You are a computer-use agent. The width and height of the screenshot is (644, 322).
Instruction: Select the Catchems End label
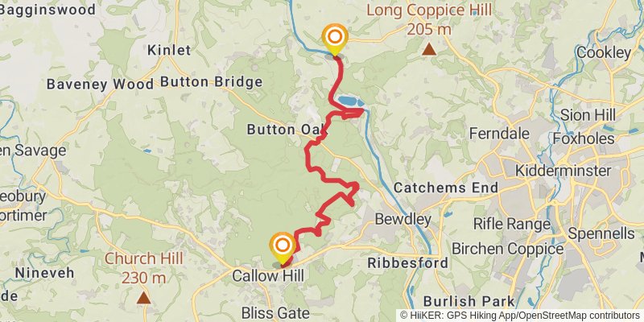pyautogui.click(x=446, y=188)
